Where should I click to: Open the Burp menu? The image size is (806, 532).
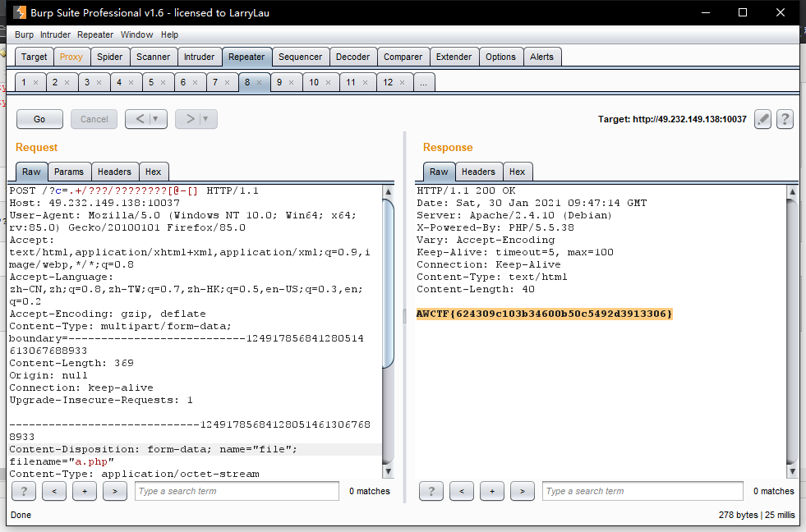click(24, 34)
